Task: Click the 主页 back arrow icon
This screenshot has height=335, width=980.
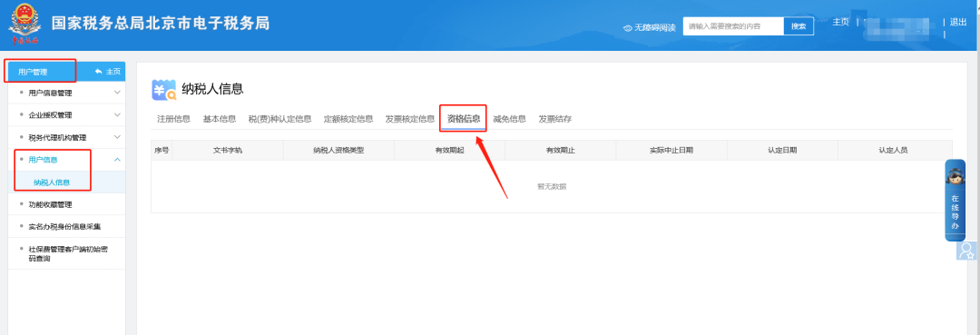Action: (99, 72)
